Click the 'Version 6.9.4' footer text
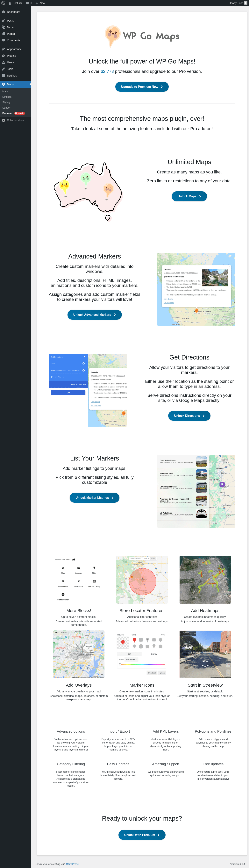 238,864
